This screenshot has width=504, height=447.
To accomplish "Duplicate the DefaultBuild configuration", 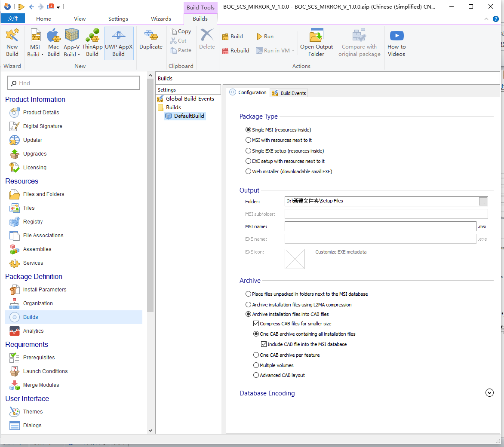I will pos(151,41).
